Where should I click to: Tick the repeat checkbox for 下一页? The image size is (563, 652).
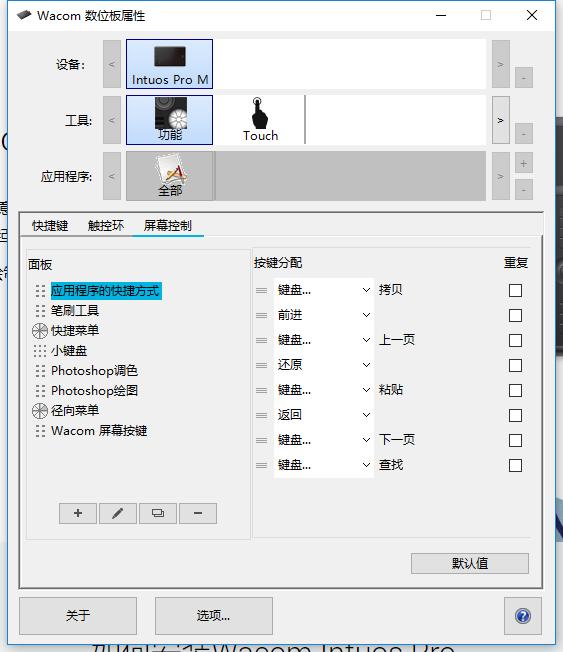[515, 440]
